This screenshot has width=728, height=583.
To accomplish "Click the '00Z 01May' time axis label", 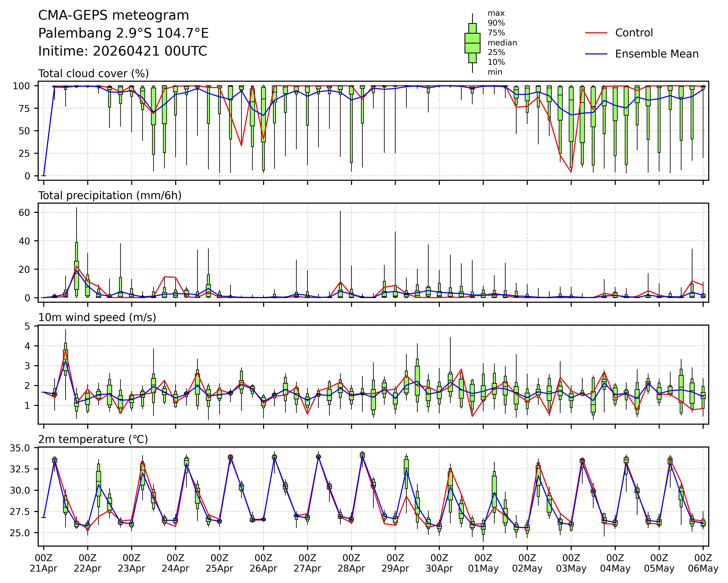I will [483, 563].
